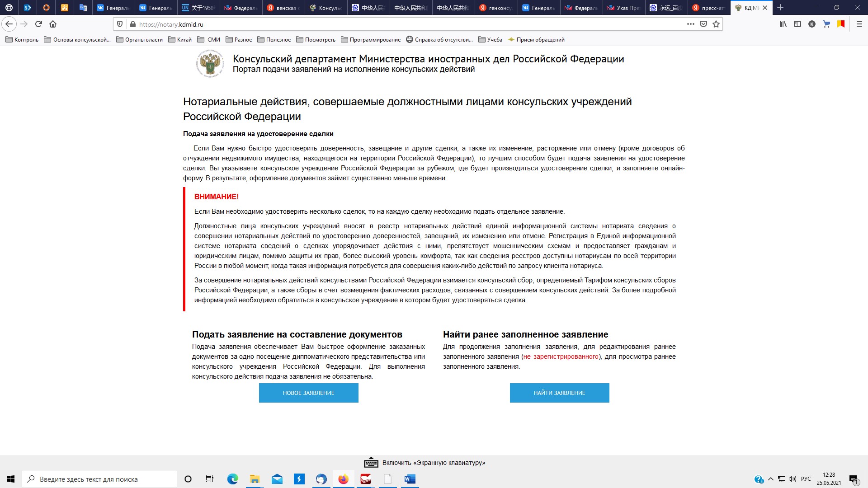This screenshot has width=868, height=488.
Task: Launch Microsoft Edge from taskbar
Action: (232, 479)
